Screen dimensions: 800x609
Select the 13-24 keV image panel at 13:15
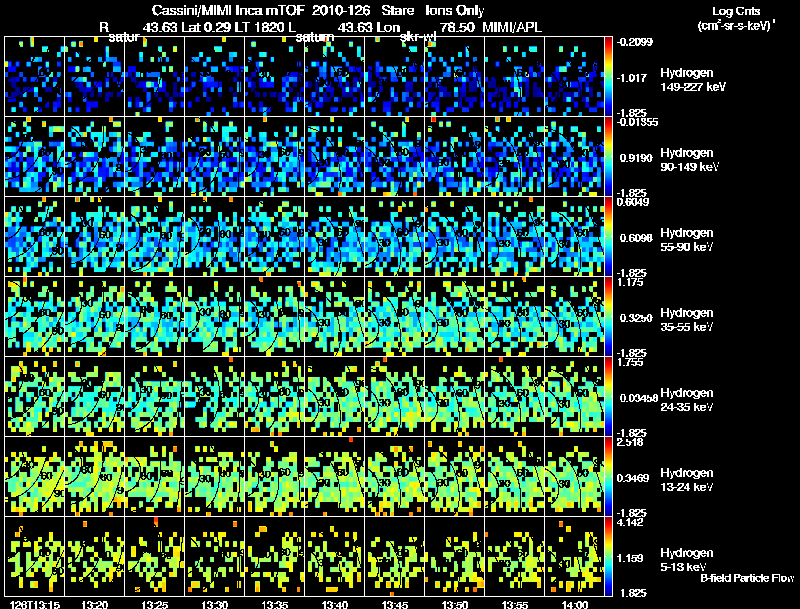(x=35, y=477)
